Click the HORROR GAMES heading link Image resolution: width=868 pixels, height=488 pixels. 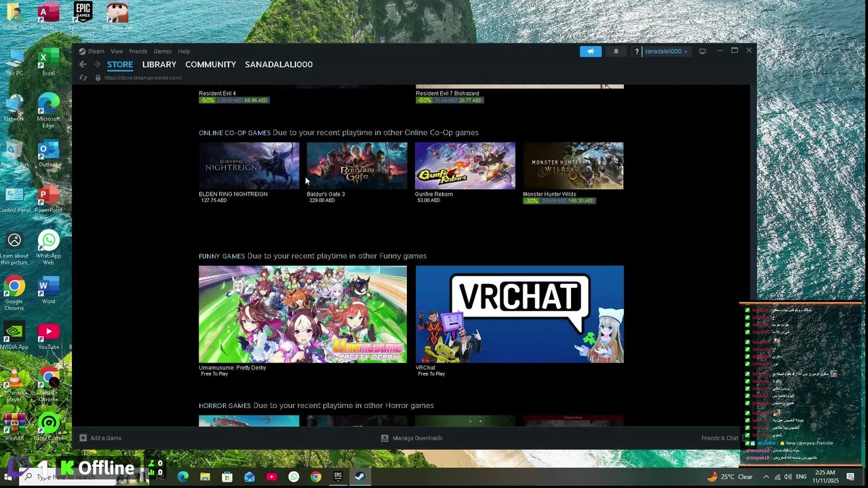tap(224, 405)
